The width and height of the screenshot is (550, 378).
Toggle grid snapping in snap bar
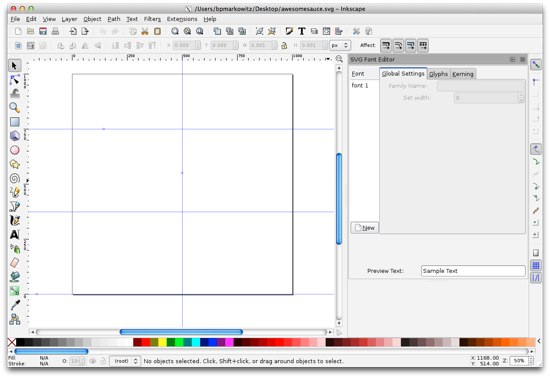tap(536, 265)
